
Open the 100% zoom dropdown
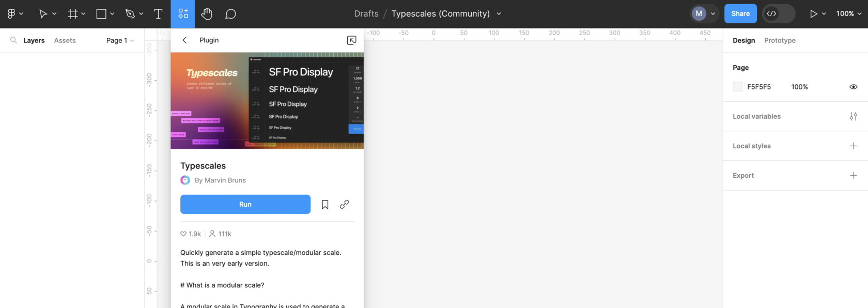(x=849, y=14)
